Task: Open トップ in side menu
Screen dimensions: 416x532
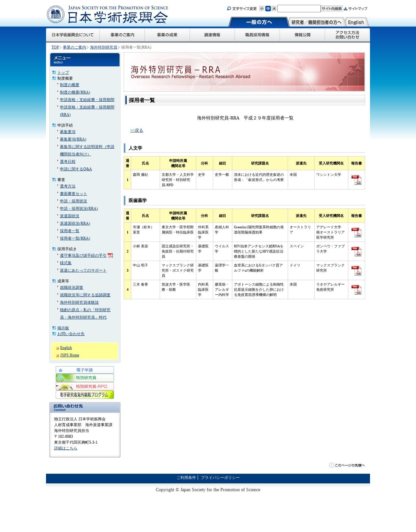Action: click(x=63, y=73)
